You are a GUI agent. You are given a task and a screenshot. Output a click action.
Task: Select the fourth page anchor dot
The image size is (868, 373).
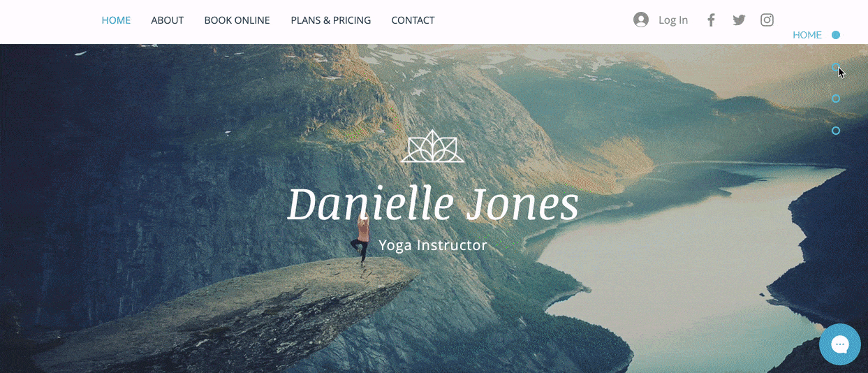point(836,131)
